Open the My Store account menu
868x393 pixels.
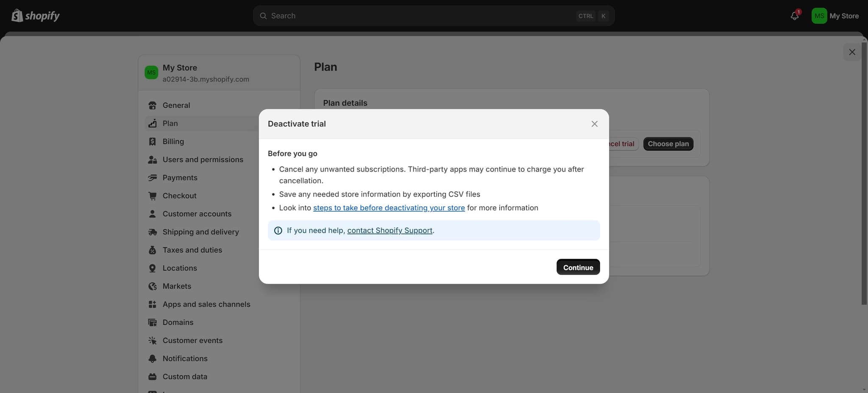pos(835,16)
